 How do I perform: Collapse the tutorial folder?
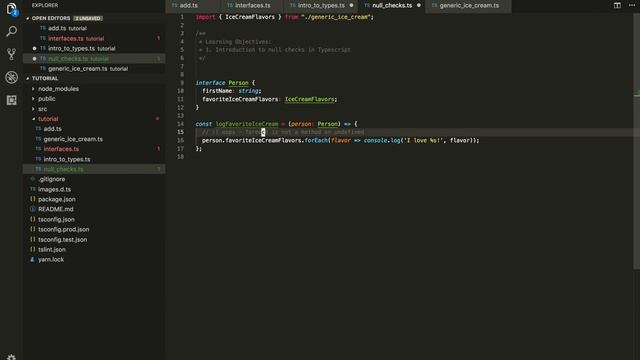click(x=94, y=119)
